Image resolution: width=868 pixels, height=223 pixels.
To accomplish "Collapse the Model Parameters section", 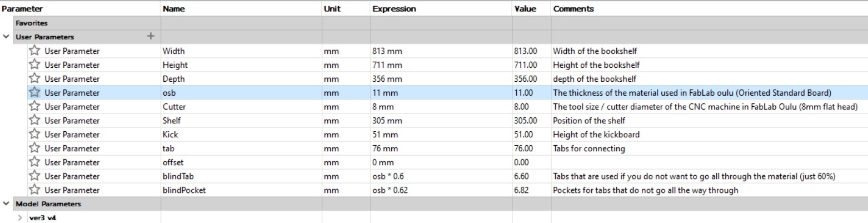I will coord(6,204).
